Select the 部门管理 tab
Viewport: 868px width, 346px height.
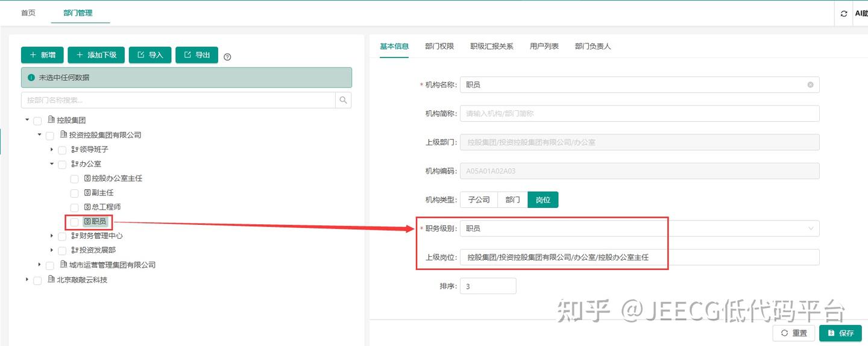click(78, 13)
